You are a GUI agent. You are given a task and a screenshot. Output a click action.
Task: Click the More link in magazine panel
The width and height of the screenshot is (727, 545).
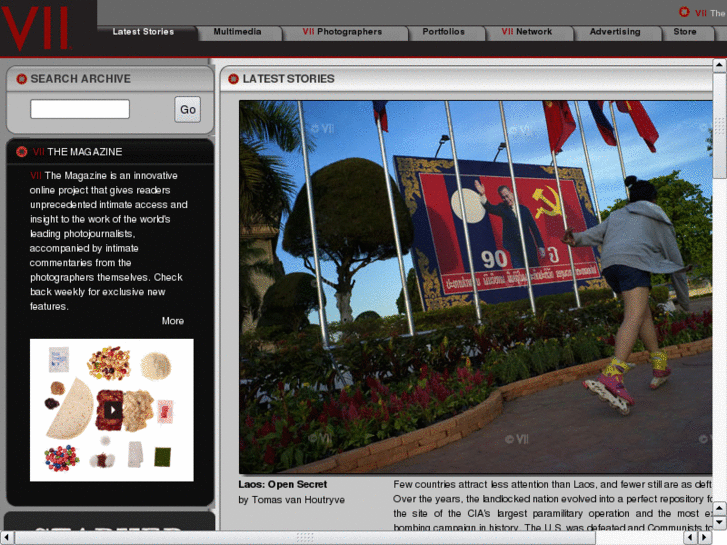tap(173, 321)
